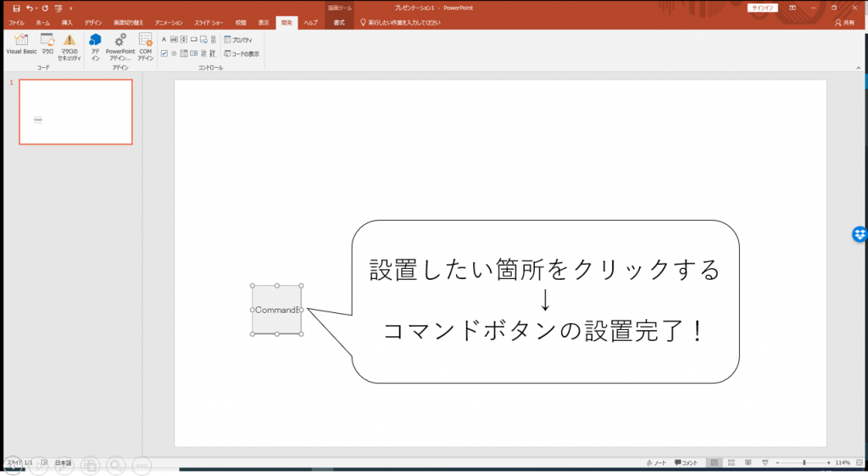Switch to the 画面切り替え tab
Screen dimensions: 868x476
[x=129, y=23]
